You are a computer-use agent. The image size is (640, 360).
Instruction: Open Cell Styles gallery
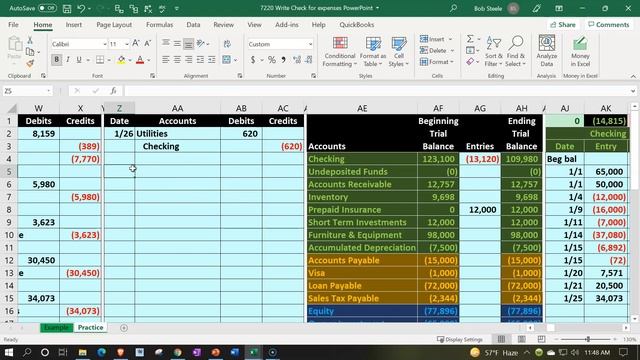(x=398, y=52)
